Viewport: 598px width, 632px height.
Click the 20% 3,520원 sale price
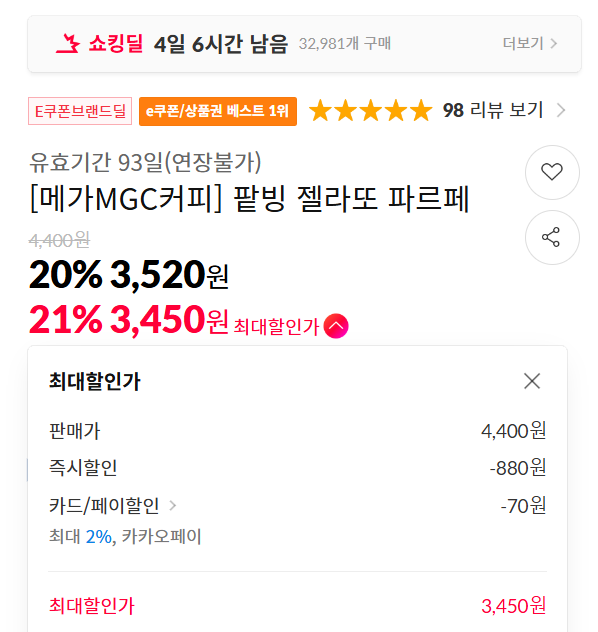(x=129, y=275)
